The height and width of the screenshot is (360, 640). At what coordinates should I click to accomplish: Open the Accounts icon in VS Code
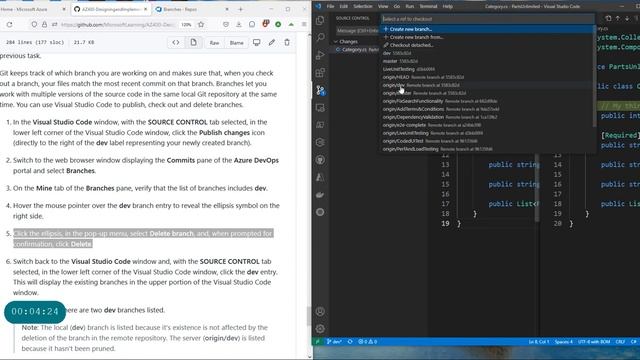[320, 311]
